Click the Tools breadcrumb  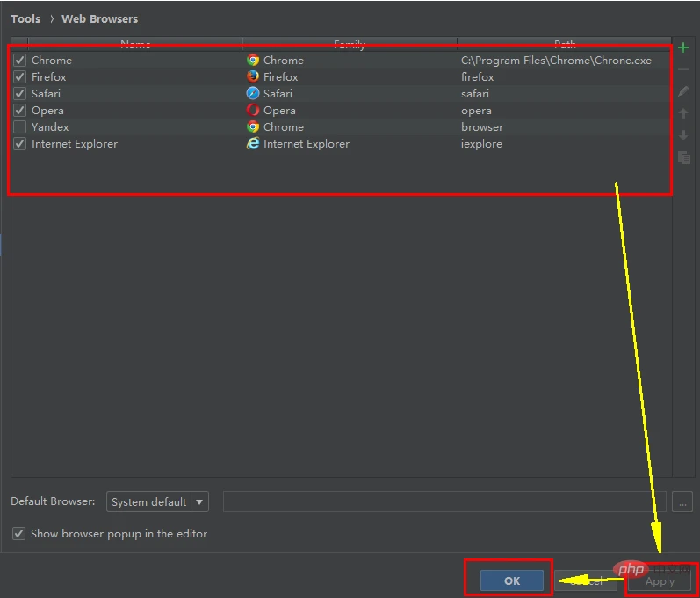(x=25, y=18)
